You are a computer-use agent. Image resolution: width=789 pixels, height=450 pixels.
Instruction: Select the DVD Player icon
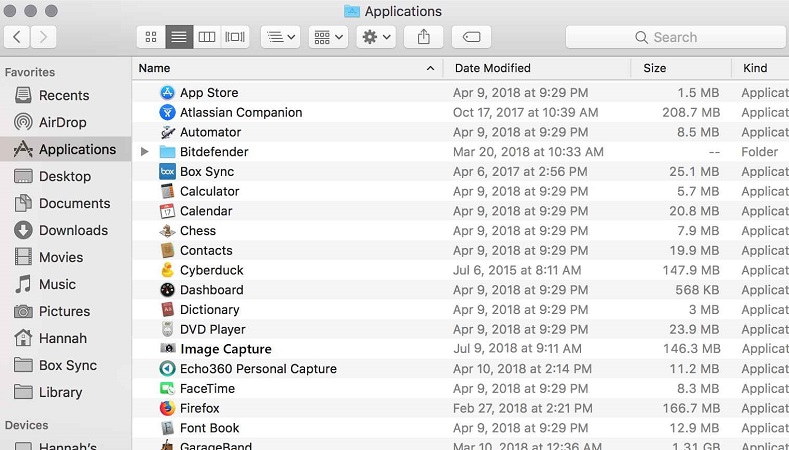point(167,329)
